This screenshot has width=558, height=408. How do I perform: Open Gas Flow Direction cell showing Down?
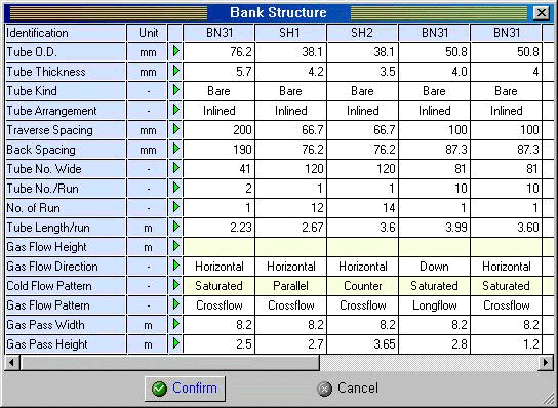click(434, 266)
